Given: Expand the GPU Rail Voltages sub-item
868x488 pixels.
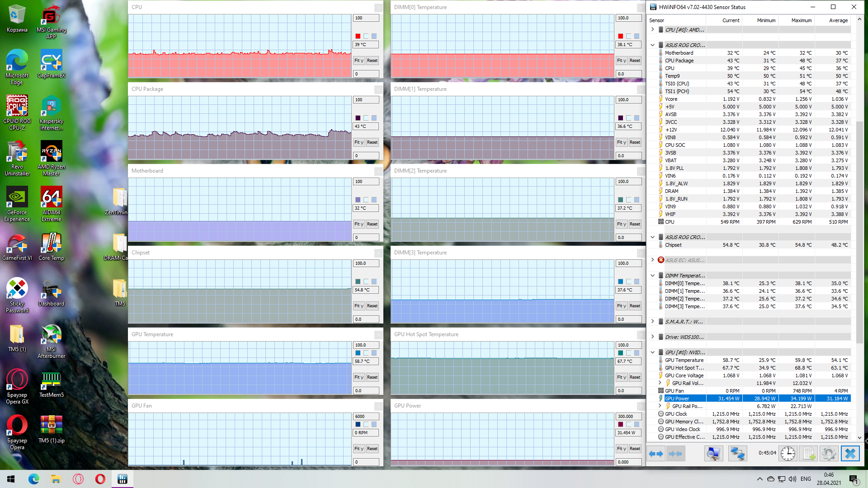Looking at the screenshot, I should (x=660, y=383).
